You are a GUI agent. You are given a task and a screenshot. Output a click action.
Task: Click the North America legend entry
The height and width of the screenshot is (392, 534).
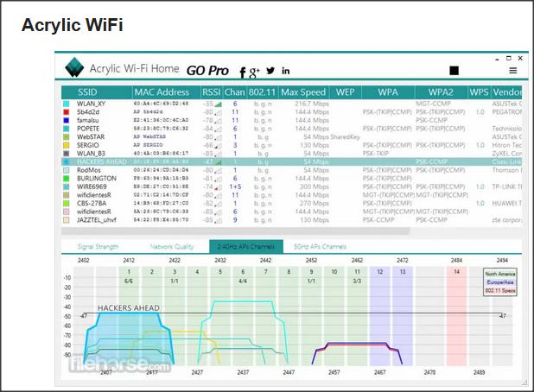point(500,274)
